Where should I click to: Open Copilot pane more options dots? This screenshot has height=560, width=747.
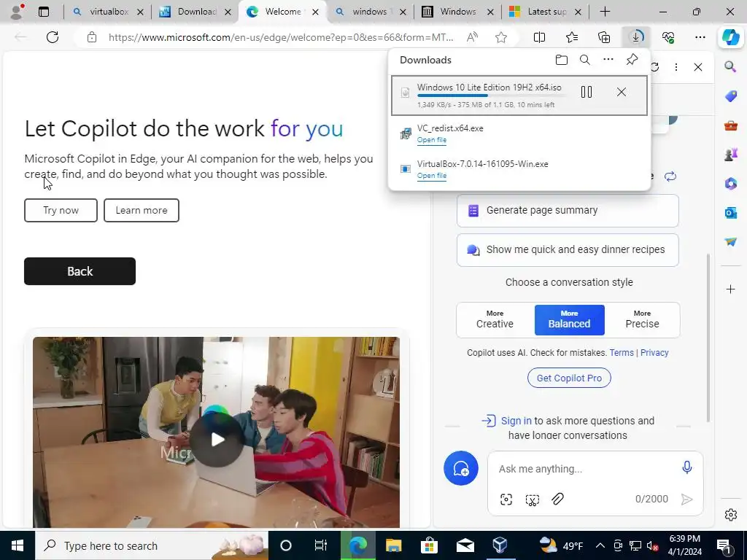coord(676,67)
